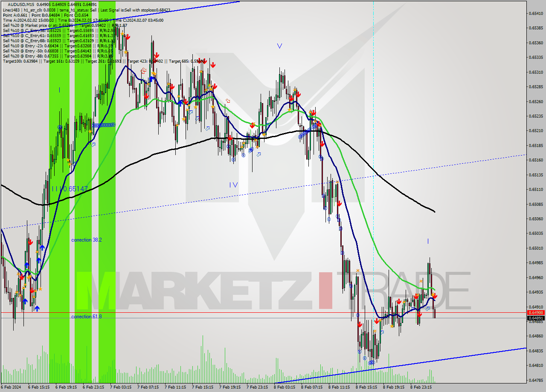The image size is (546, 392).
Task: Click the 0.65035 price axis label
Action: pyautogui.click(x=536, y=233)
